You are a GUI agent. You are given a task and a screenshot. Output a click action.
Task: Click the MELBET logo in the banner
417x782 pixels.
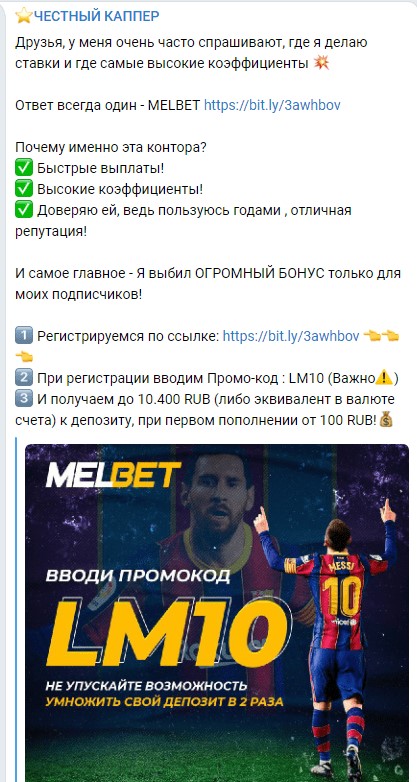113,474
